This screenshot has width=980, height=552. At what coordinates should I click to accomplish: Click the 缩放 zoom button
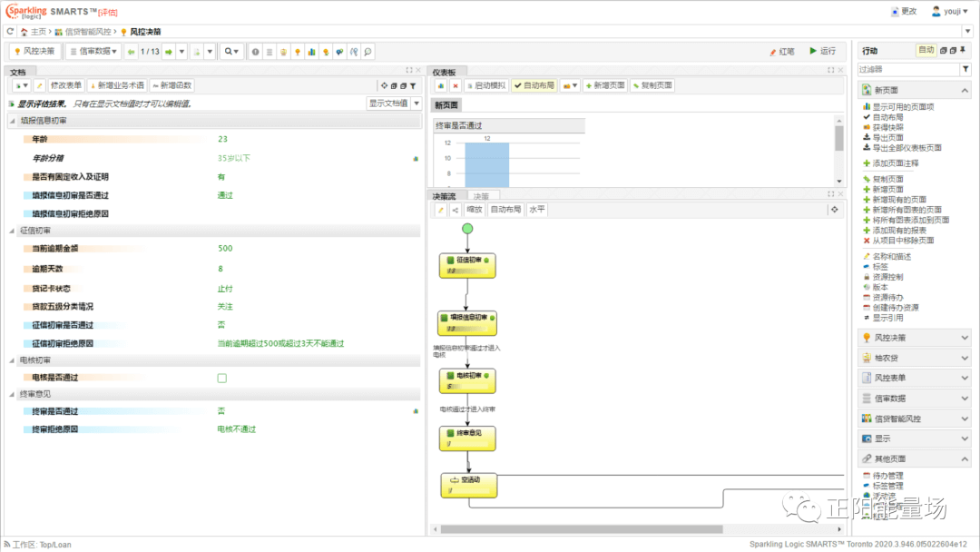click(475, 210)
